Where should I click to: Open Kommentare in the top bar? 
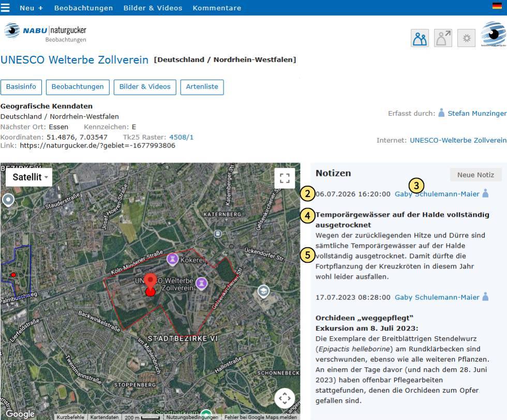click(217, 8)
